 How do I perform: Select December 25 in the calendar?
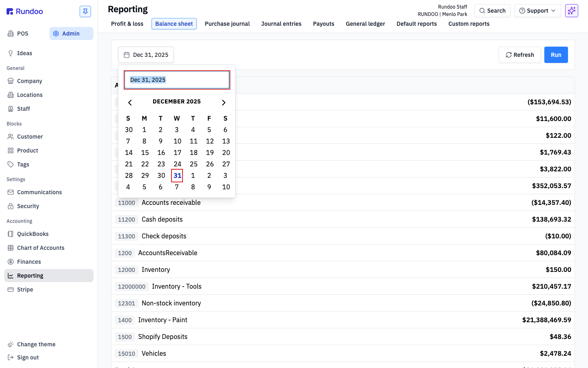coord(194,164)
